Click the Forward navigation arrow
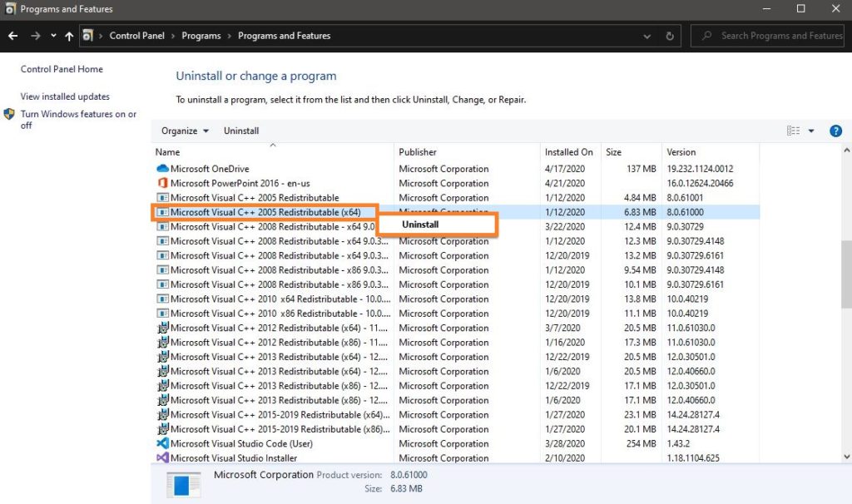 35,36
